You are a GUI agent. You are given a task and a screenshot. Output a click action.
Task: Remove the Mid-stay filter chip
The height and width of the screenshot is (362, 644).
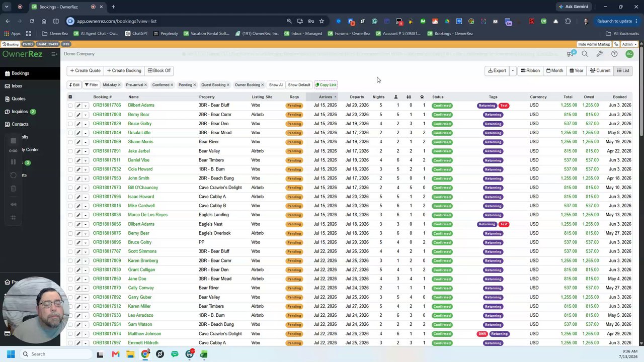[x=119, y=85]
